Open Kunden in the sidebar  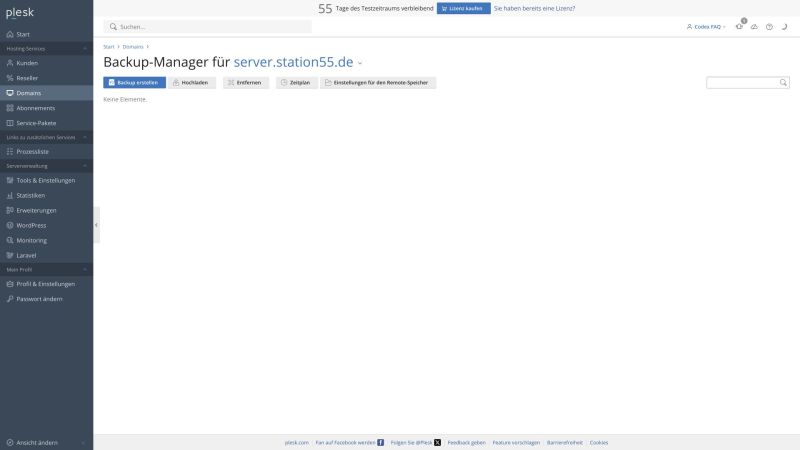[46, 63]
